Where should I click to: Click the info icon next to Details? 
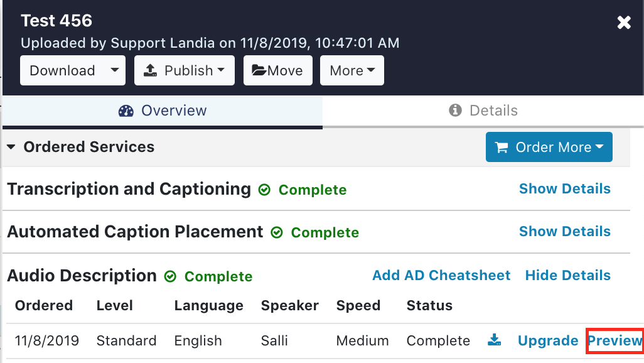click(454, 110)
